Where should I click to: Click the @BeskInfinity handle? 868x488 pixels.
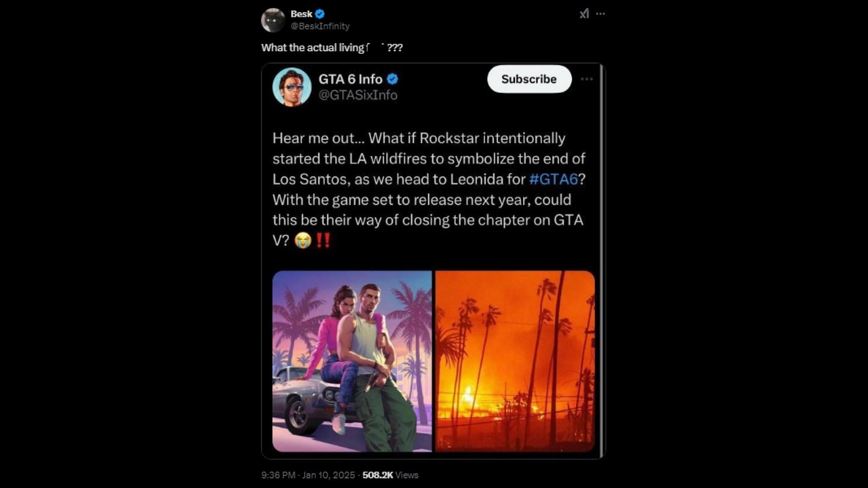320,26
